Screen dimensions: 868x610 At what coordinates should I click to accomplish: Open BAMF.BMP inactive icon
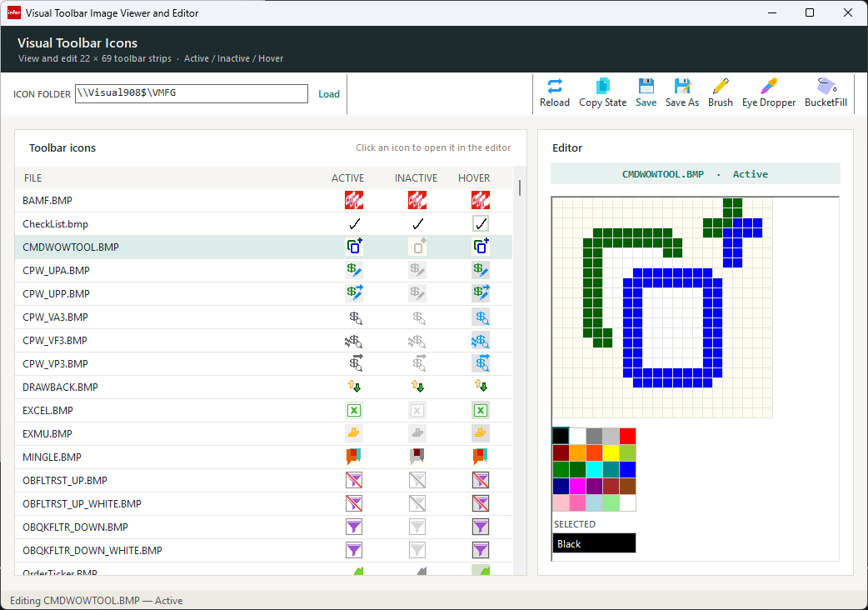point(417,200)
